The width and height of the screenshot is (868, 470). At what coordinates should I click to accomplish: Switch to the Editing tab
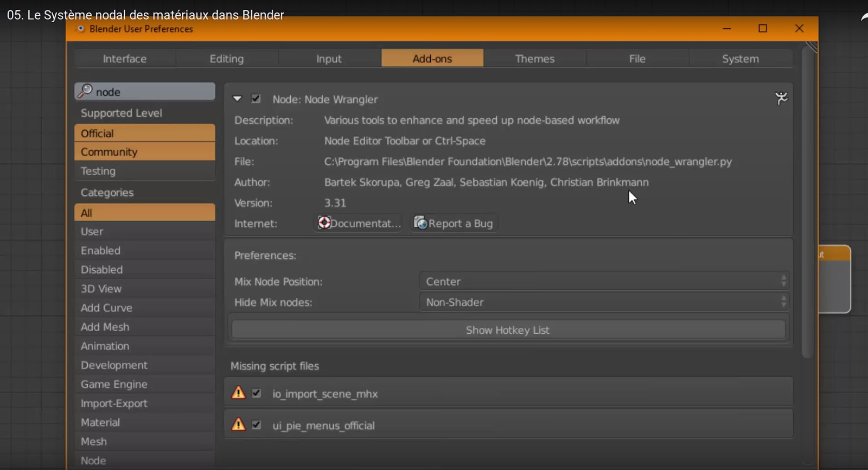[227, 59]
